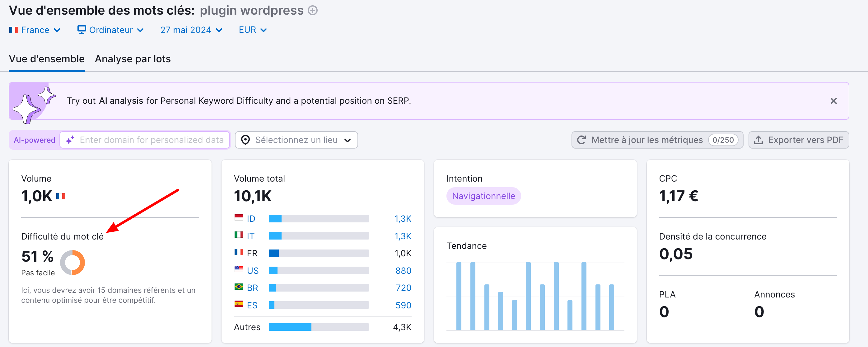Click the France flag in country selector
Image resolution: width=868 pixels, height=347 pixels.
[x=13, y=30]
